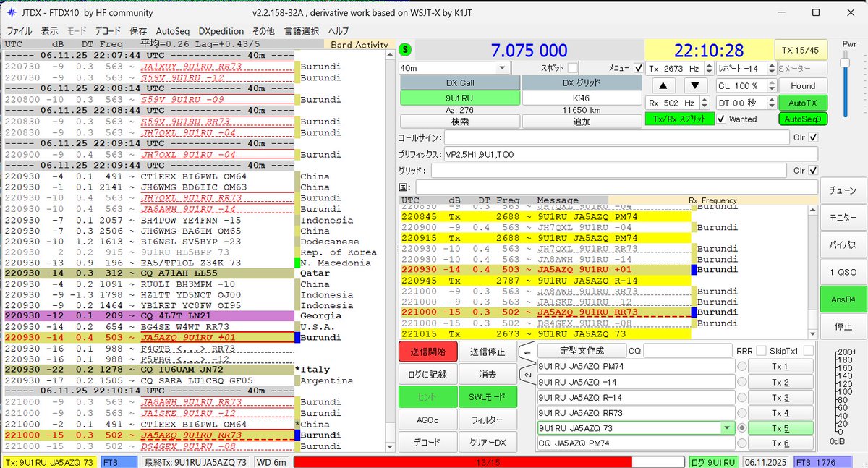This screenshot has width=868, height=468.
Task: Select the radio button next to Tx 6
Action: (x=741, y=443)
